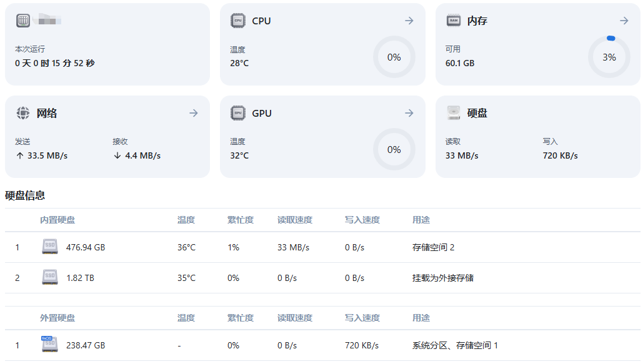This screenshot has width=643, height=364.
Task: Click the GPU chip icon
Action: tap(237, 113)
